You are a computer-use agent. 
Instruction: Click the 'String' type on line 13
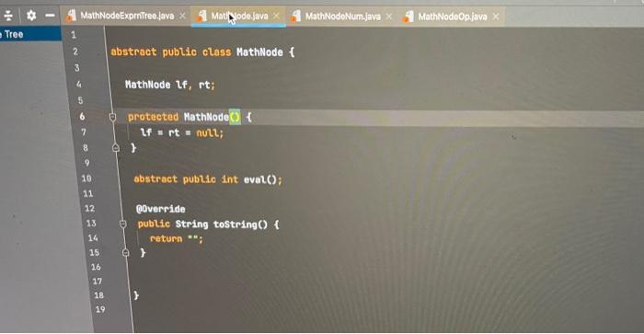[191, 224]
